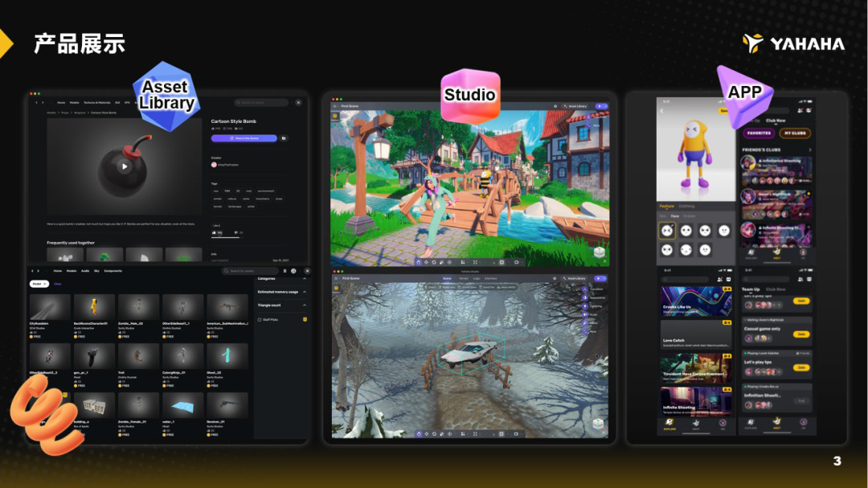868x488 pixels.
Task: Expand Friends's Clubs with chevron arrow
Action: coord(810,150)
